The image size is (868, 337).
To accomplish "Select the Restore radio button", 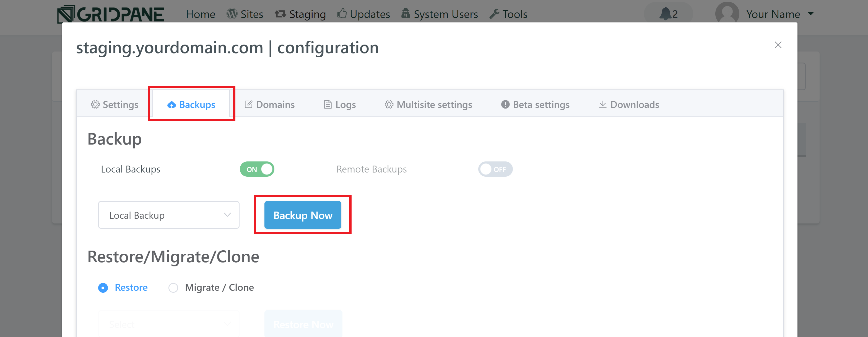I will pyautogui.click(x=103, y=288).
